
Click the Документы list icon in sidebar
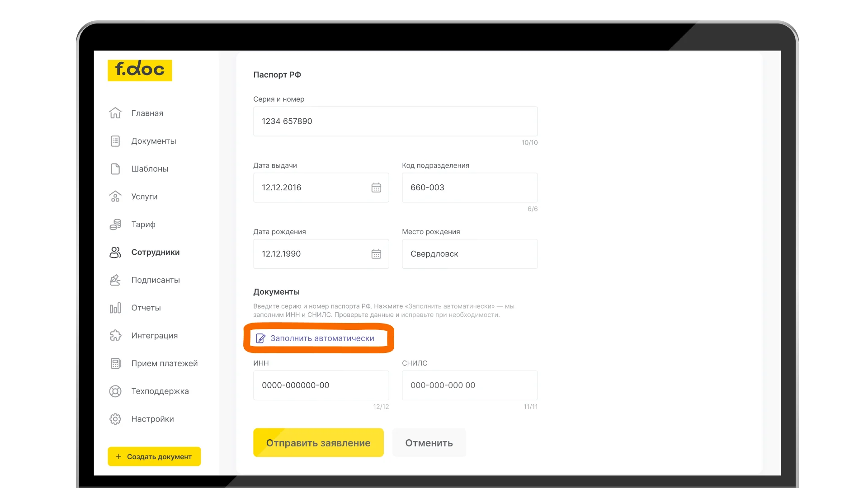[x=115, y=141]
